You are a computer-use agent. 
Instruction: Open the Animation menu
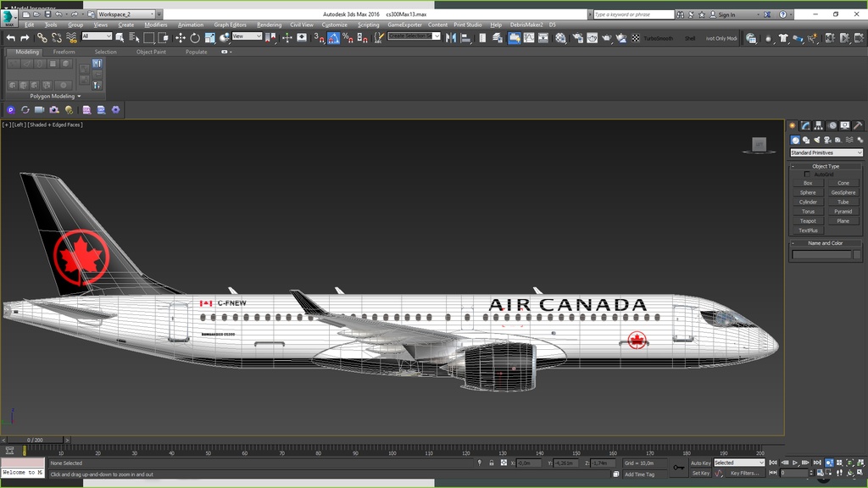pyautogui.click(x=192, y=25)
